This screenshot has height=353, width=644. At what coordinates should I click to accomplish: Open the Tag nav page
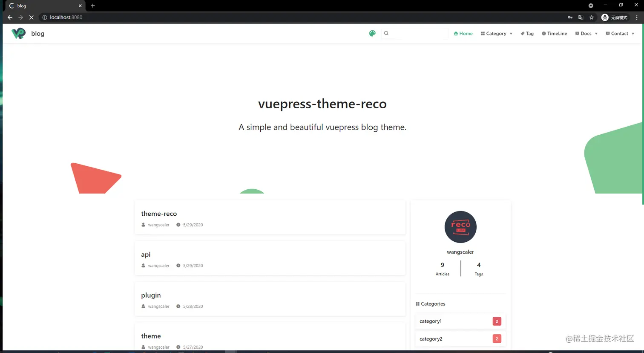pos(527,33)
